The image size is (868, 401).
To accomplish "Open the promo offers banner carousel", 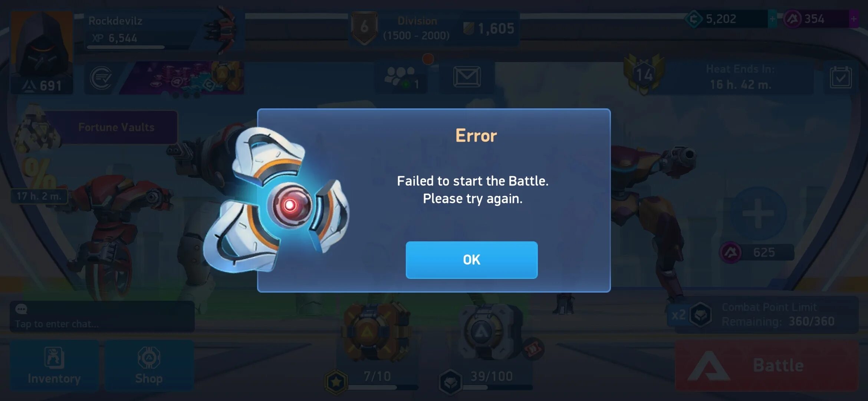I will (x=183, y=77).
